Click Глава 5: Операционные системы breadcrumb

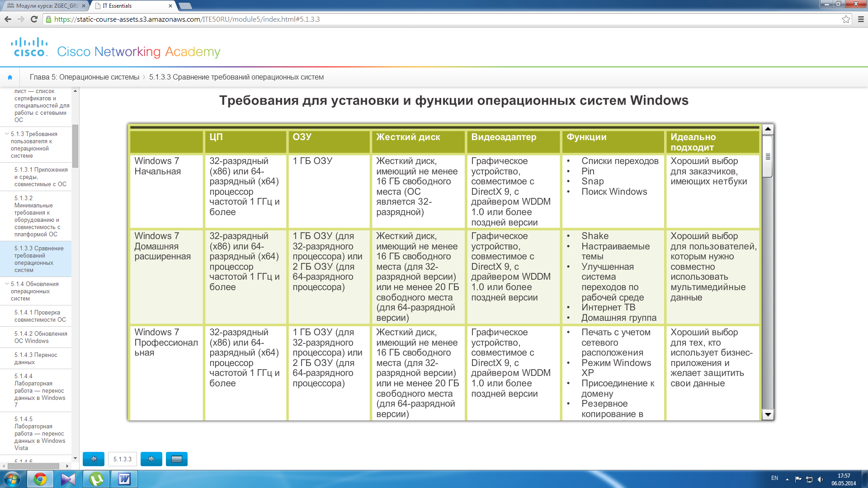[85, 77]
